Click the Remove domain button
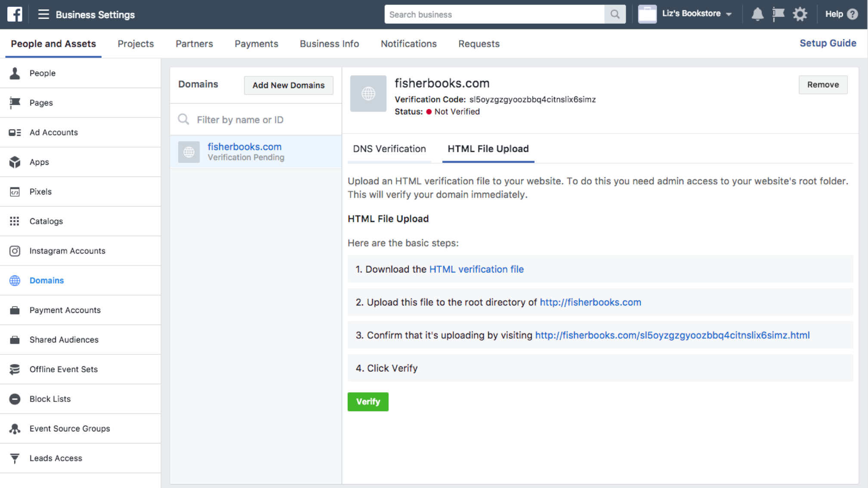The height and width of the screenshot is (488, 868). (x=823, y=85)
